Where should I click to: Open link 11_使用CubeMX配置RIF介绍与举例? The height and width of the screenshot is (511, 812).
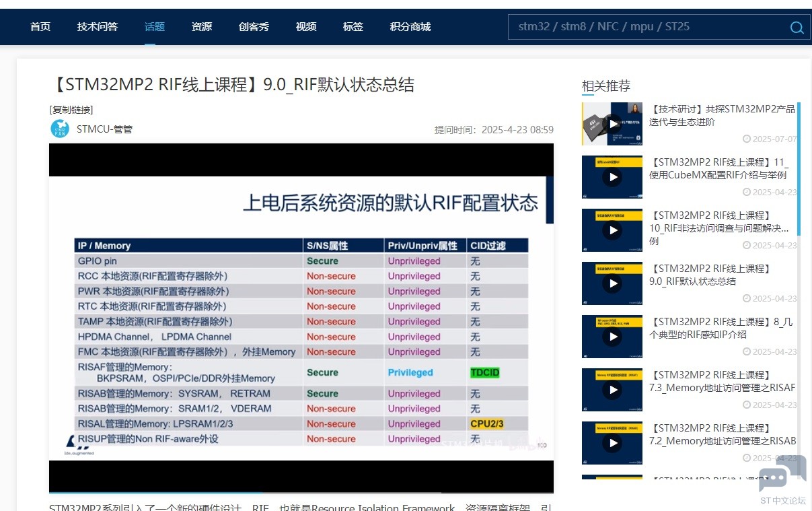[718, 168]
